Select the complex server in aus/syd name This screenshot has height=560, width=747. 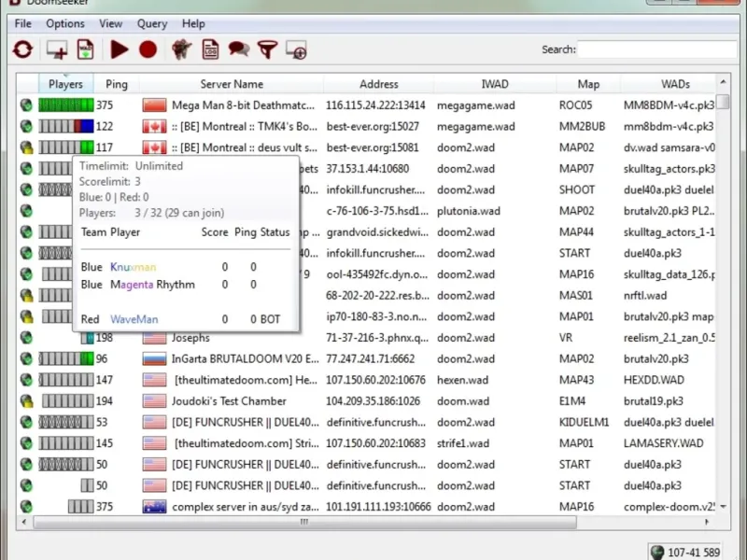245,507
